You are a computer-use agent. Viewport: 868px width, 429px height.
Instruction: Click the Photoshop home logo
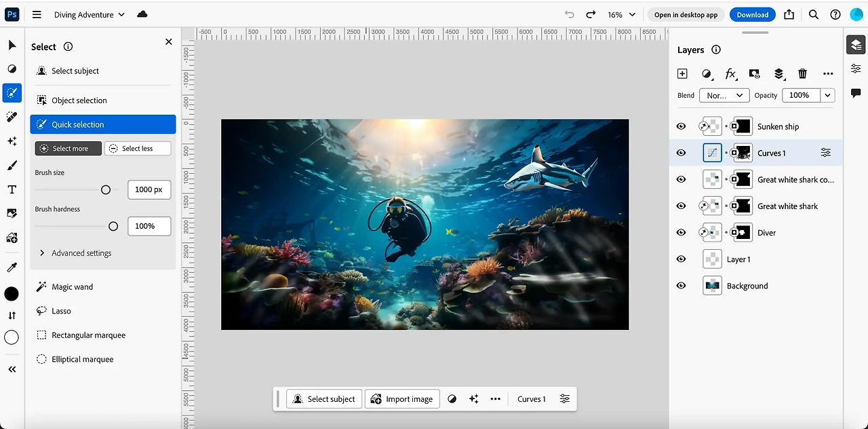click(12, 14)
